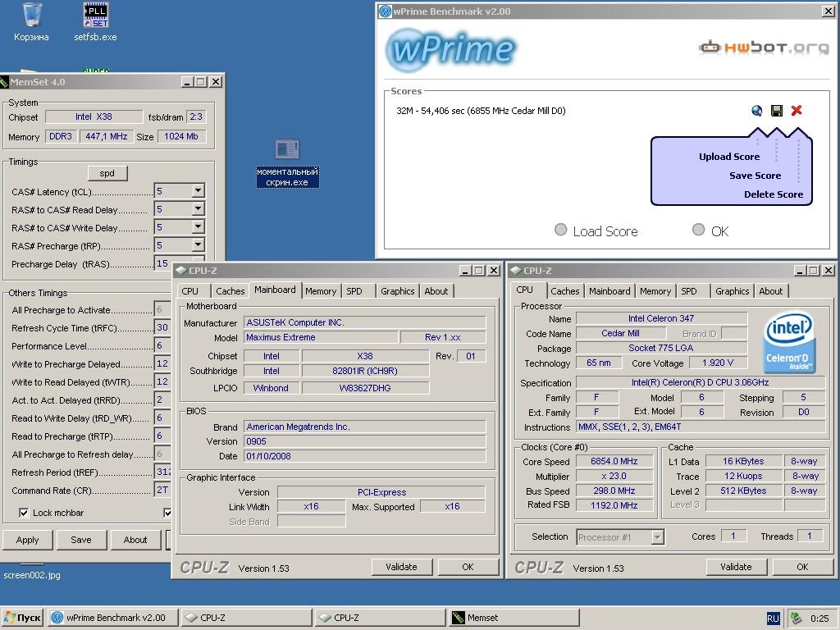Click Validate in the Mainboard CPU-Z window
This screenshot has height=630, width=840.
[401, 567]
